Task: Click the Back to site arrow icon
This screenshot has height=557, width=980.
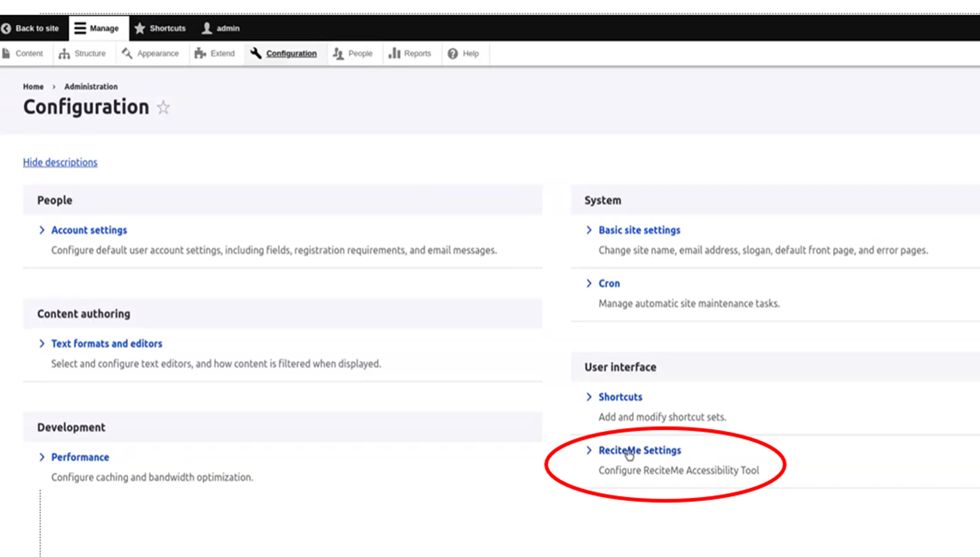Action: (6, 28)
